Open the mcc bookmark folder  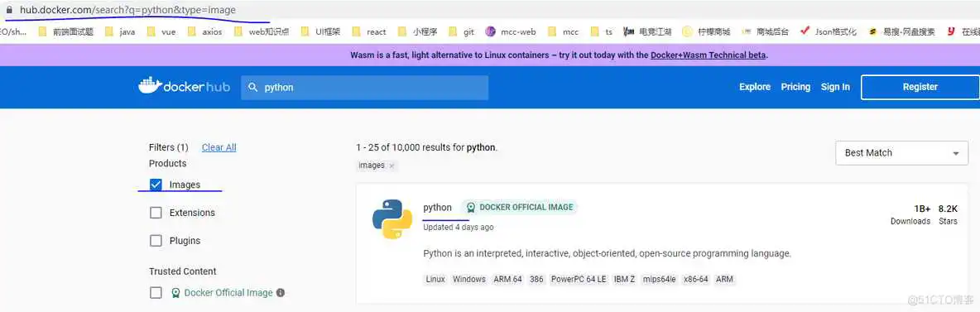[563, 32]
